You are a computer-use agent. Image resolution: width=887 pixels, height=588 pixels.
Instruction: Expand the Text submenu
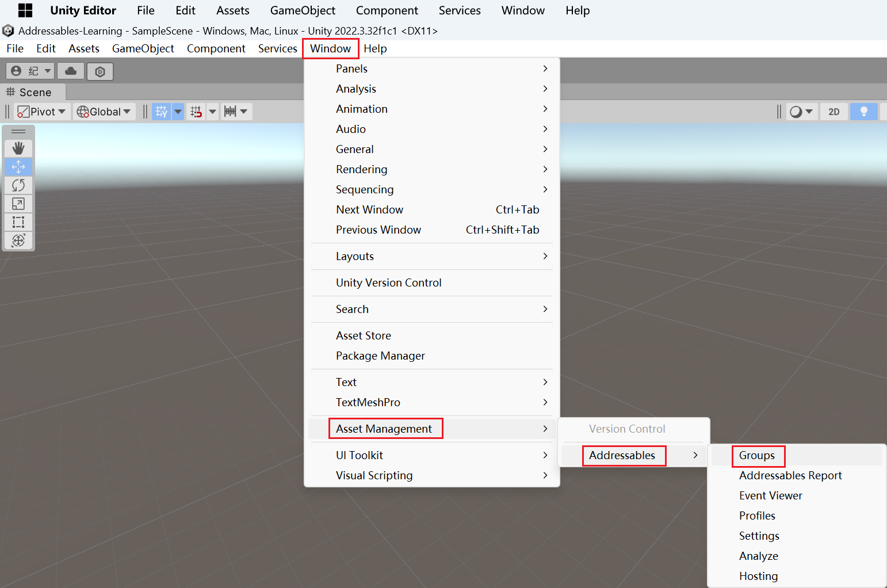(x=431, y=382)
